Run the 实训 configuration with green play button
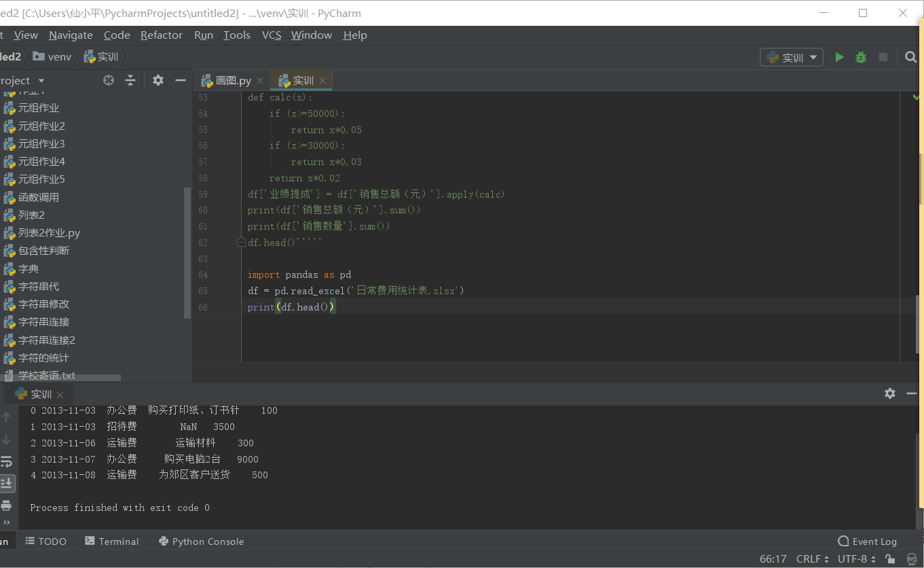This screenshot has height=568, width=924. [x=839, y=58]
